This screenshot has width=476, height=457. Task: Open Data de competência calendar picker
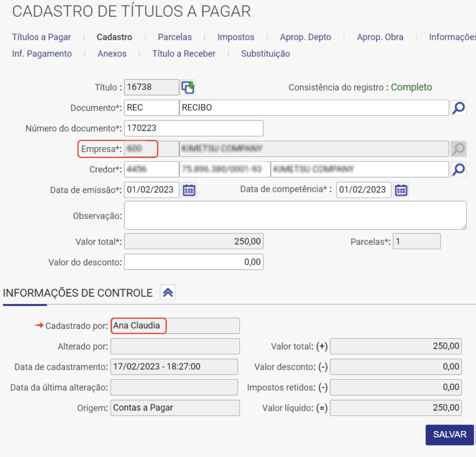(401, 190)
